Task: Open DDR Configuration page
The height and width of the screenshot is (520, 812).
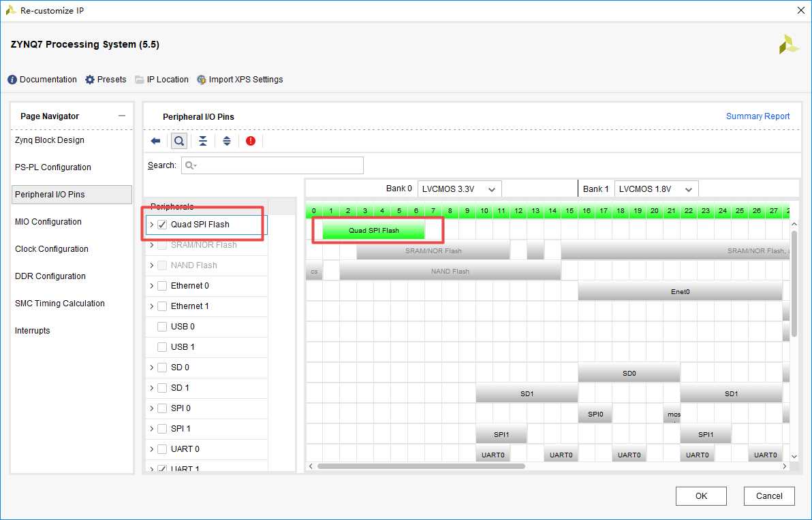Action: (x=50, y=276)
